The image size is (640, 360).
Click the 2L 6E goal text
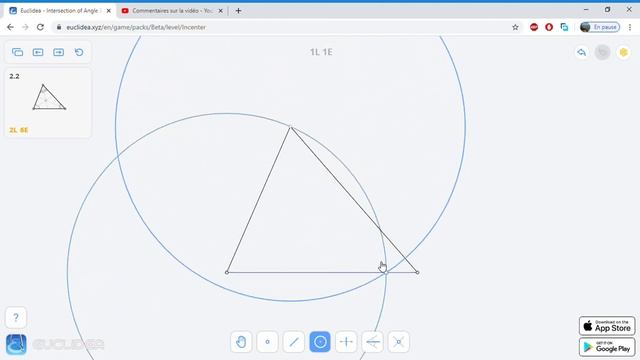pyautogui.click(x=19, y=130)
